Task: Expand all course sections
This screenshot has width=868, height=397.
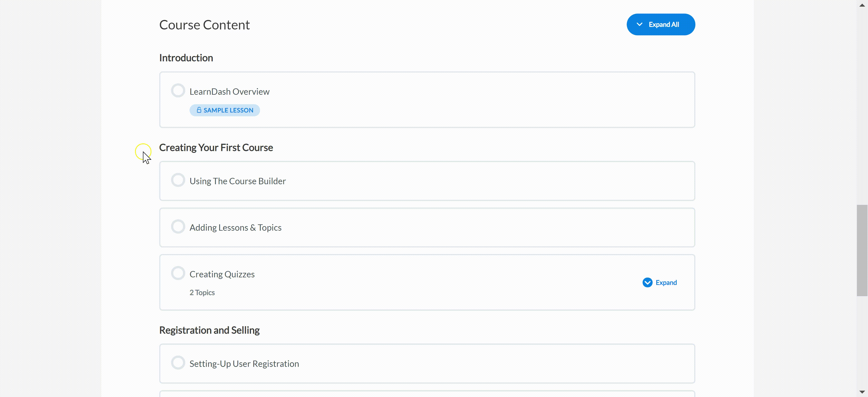Action: coord(661,25)
